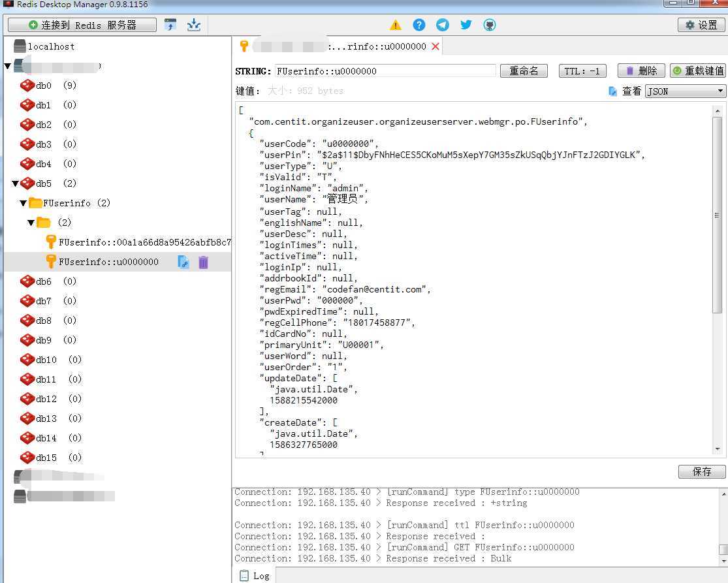
Task: Click the db7 database icon
Action: [27, 301]
